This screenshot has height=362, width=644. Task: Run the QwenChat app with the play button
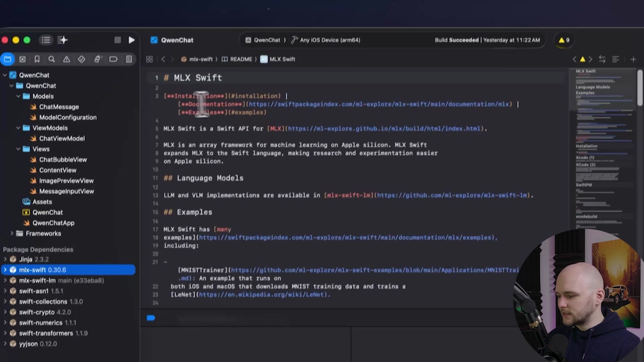[132, 40]
